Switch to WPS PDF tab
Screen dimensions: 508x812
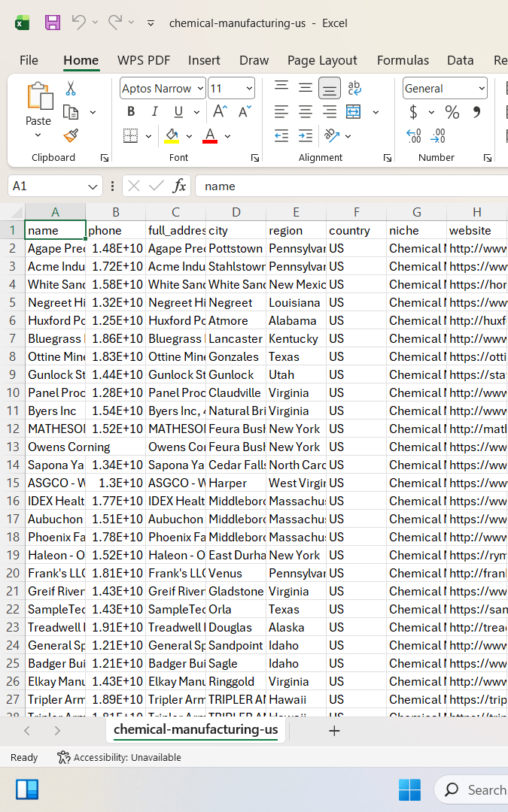pos(144,61)
